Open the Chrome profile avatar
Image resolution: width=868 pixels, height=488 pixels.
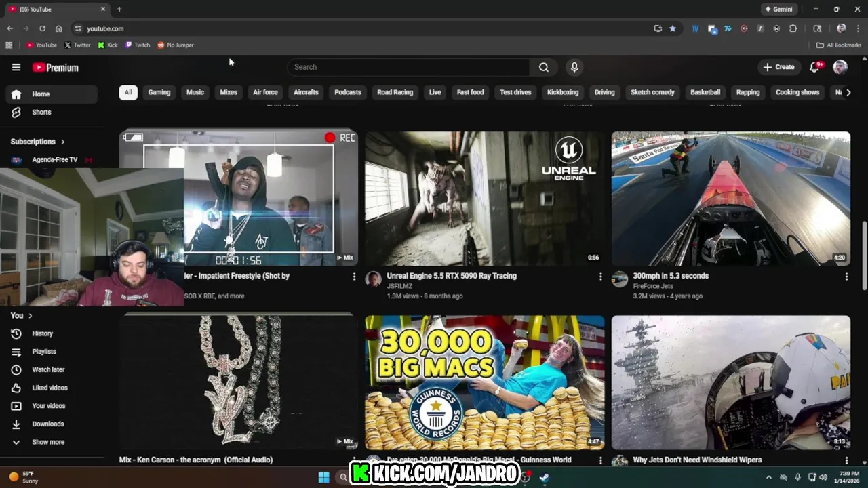point(842,28)
